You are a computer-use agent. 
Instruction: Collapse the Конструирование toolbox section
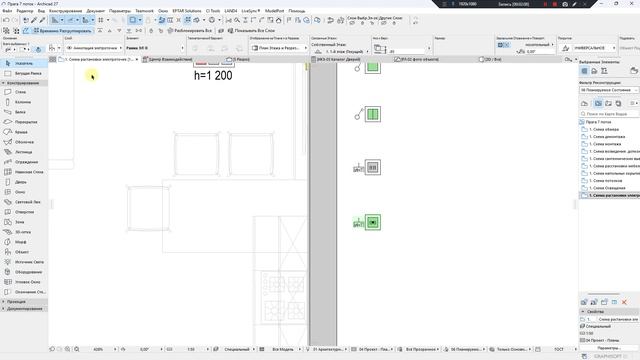click(24, 83)
